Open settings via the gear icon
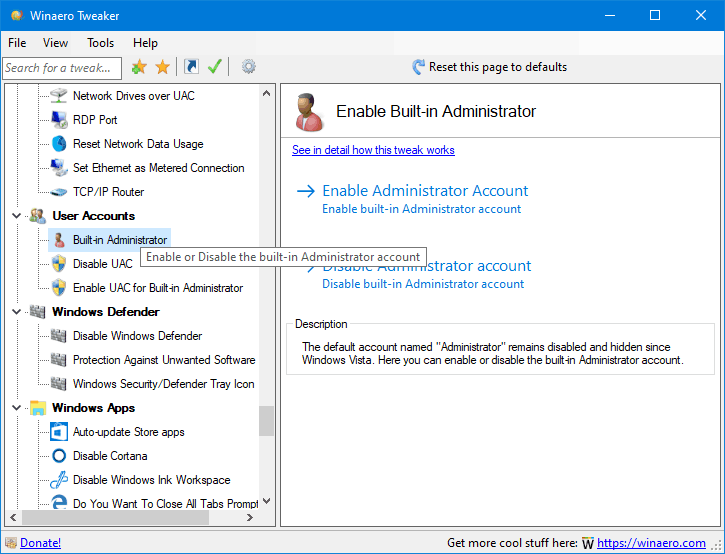 point(249,67)
